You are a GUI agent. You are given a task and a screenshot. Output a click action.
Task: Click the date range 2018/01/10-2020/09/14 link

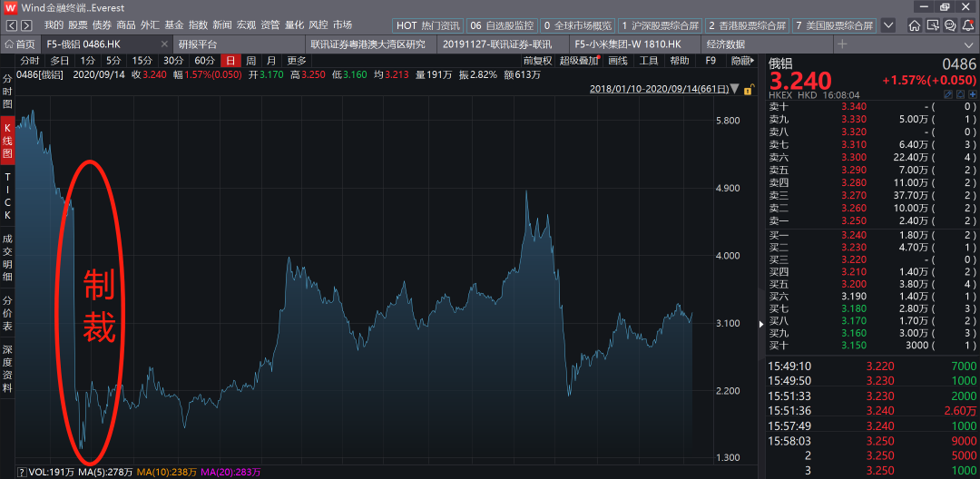click(659, 89)
